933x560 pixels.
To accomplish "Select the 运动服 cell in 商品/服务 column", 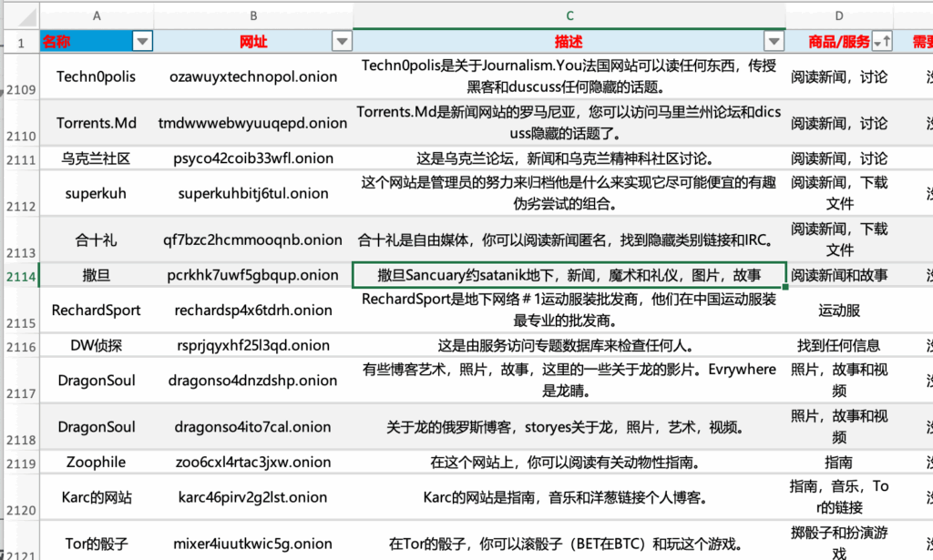I will pyautogui.click(x=838, y=310).
